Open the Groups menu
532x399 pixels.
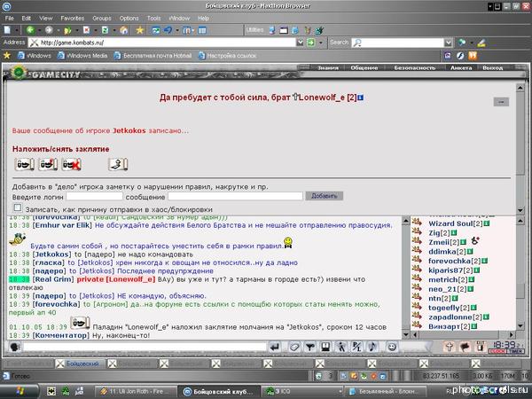point(101,19)
